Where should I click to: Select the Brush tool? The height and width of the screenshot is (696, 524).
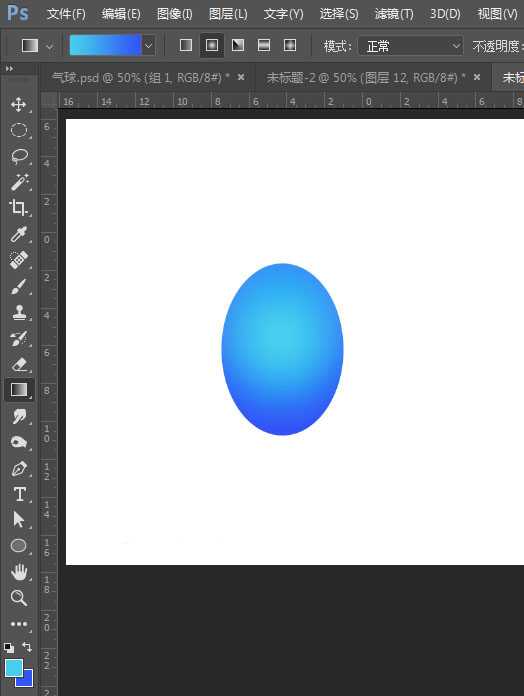19,286
